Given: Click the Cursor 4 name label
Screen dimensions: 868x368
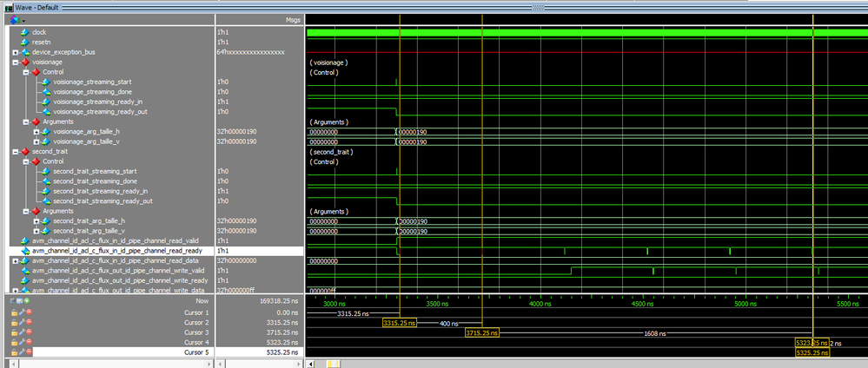Looking at the screenshot, I should pyautogui.click(x=196, y=343).
